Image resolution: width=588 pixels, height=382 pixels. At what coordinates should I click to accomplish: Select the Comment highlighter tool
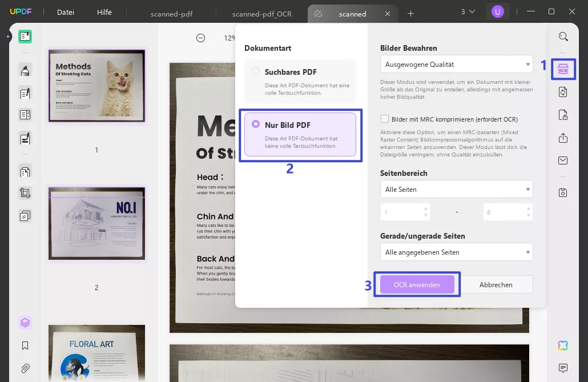pyautogui.click(x=25, y=70)
